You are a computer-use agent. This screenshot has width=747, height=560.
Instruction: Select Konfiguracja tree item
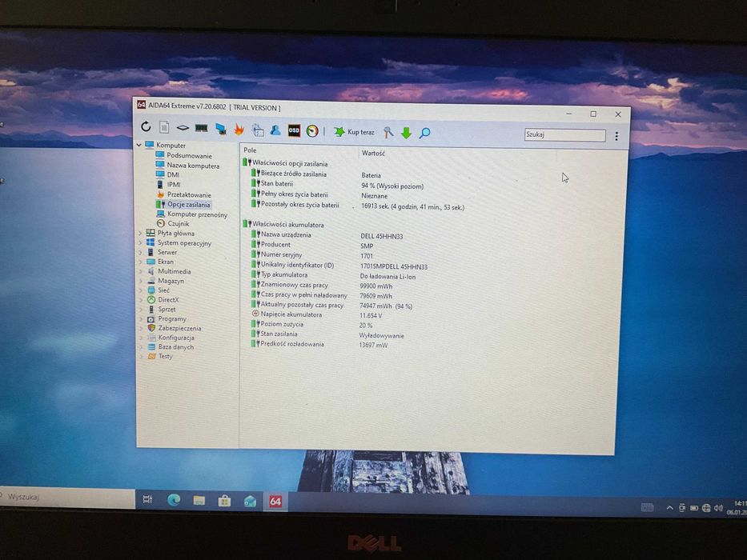[176, 338]
